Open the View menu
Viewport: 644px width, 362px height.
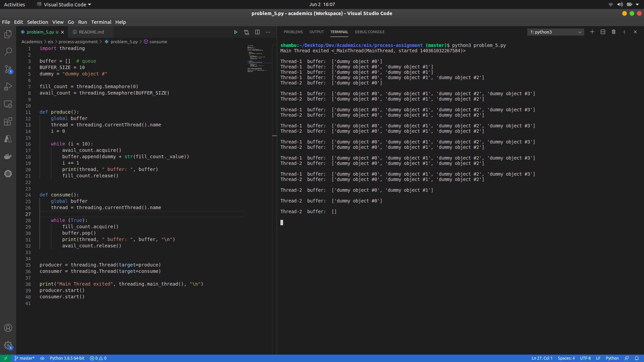(x=58, y=22)
